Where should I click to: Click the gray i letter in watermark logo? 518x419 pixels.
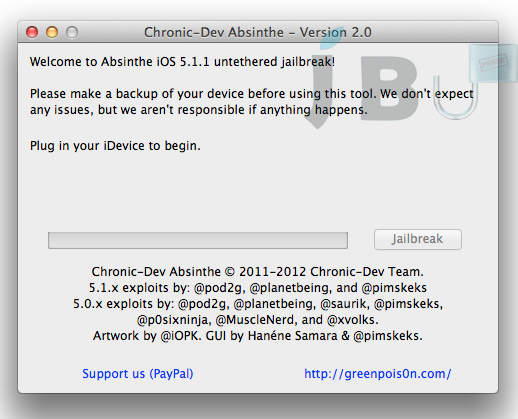click(x=322, y=78)
